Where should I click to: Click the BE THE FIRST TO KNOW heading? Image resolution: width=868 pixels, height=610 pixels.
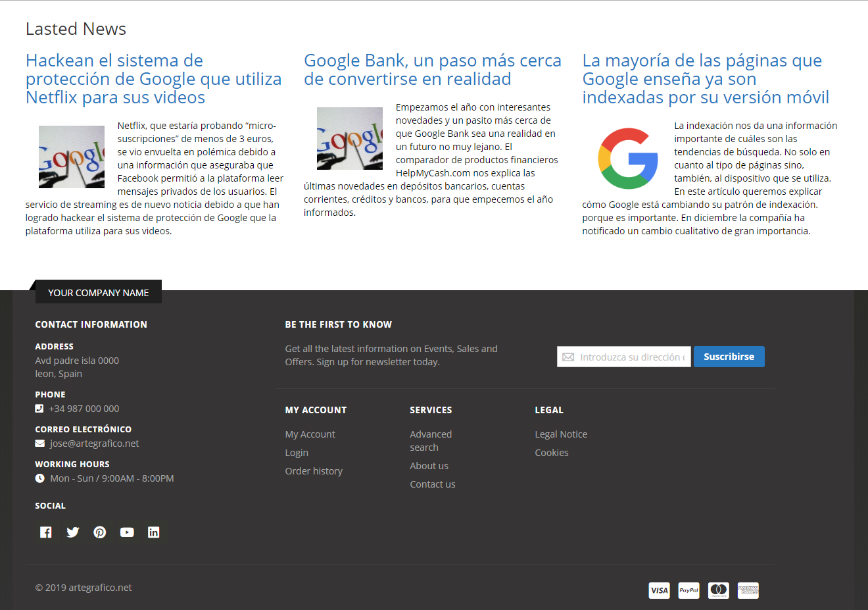point(338,324)
